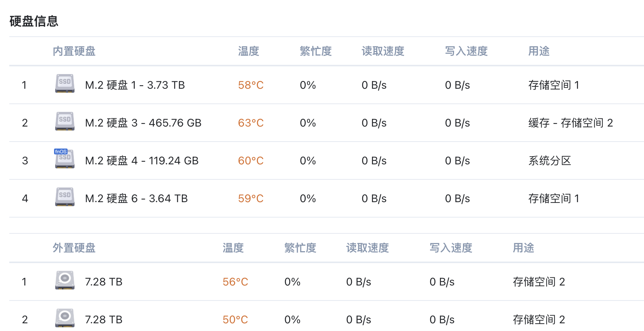
Task: Click the 内置硬盘 column header
Action: click(x=74, y=51)
